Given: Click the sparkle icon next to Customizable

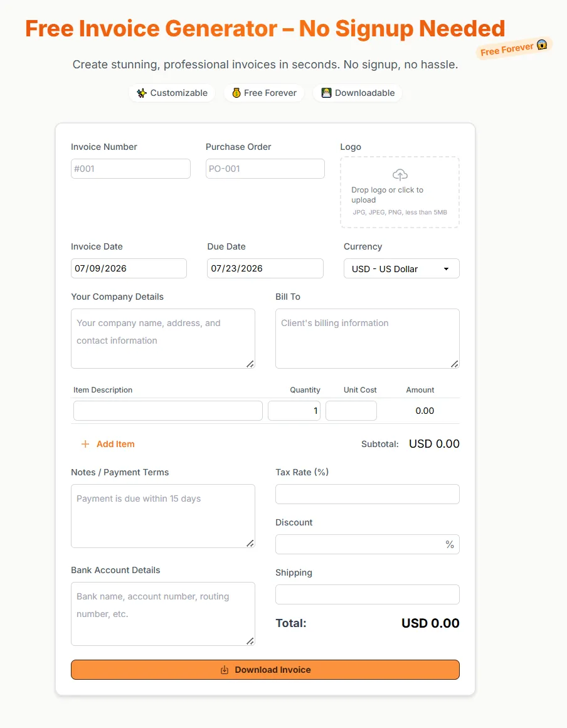Looking at the screenshot, I should pyautogui.click(x=142, y=93).
